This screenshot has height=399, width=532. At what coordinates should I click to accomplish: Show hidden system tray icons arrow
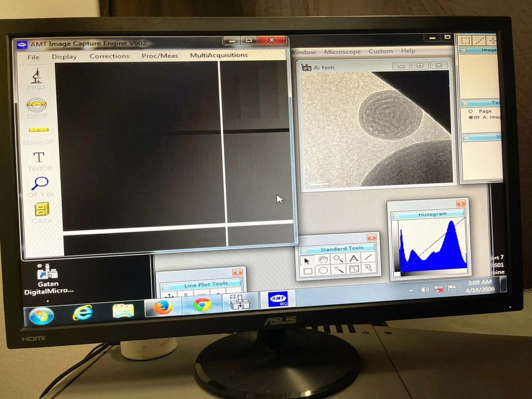pyautogui.click(x=411, y=291)
